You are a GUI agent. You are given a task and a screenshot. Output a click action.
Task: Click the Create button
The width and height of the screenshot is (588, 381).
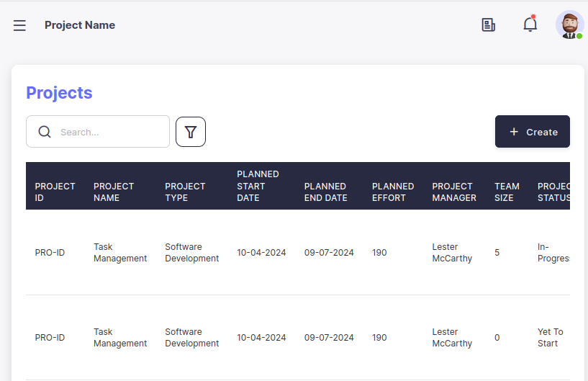coord(533,132)
